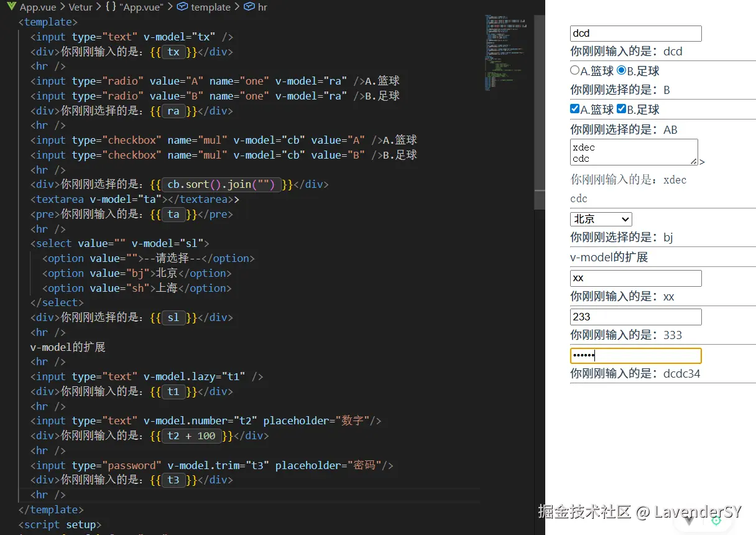Viewport: 756px width, 535px height.
Task: Open the 北京 select dropdown
Action: click(x=601, y=219)
